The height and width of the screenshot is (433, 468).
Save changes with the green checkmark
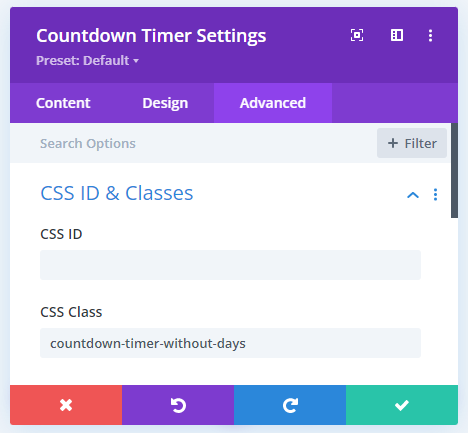pyautogui.click(x=402, y=405)
